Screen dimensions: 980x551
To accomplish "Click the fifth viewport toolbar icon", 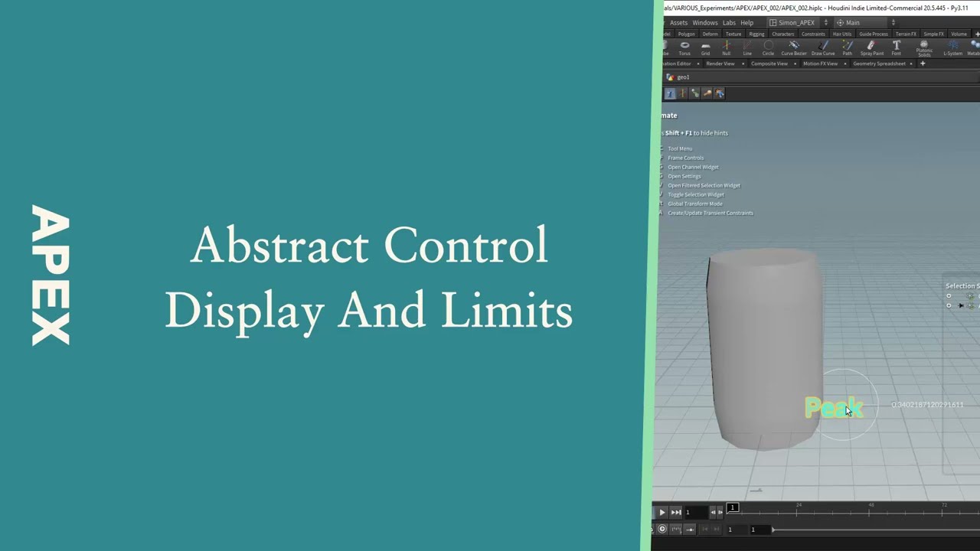I will (719, 93).
